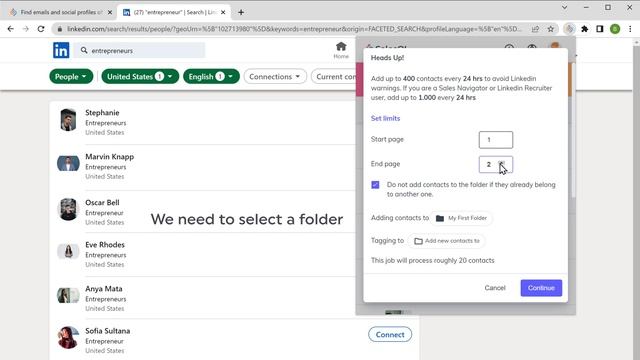The height and width of the screenshot is (360, 640).
Task: Open Anya Mata's profile link
Action: click(104, 289)
